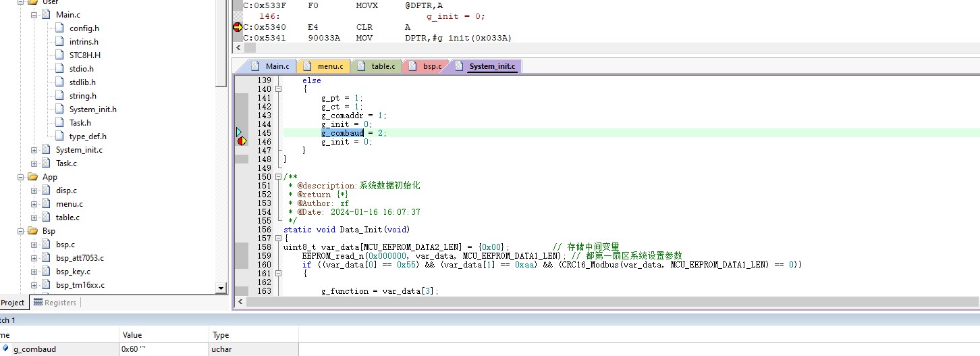This screenshot has height=356, width=980.
Task: Open the bsp.c editor tab
Action: pyautogui.click(x=426, y=66)
